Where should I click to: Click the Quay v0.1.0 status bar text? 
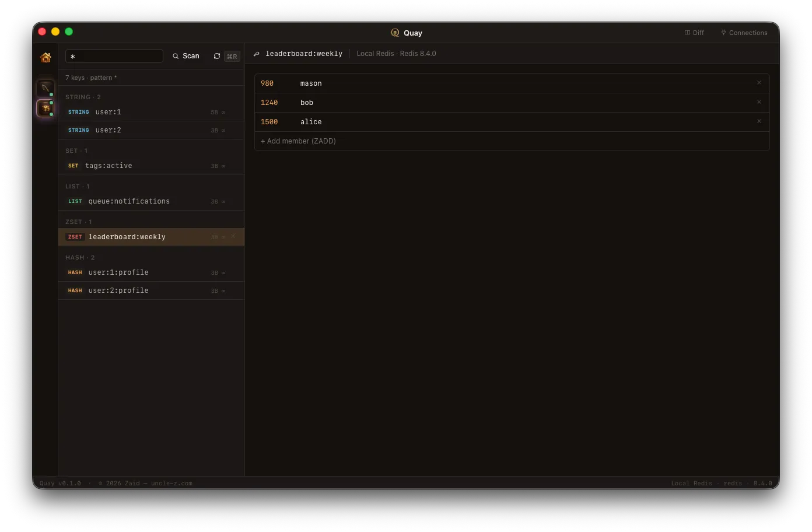[60, 483]
